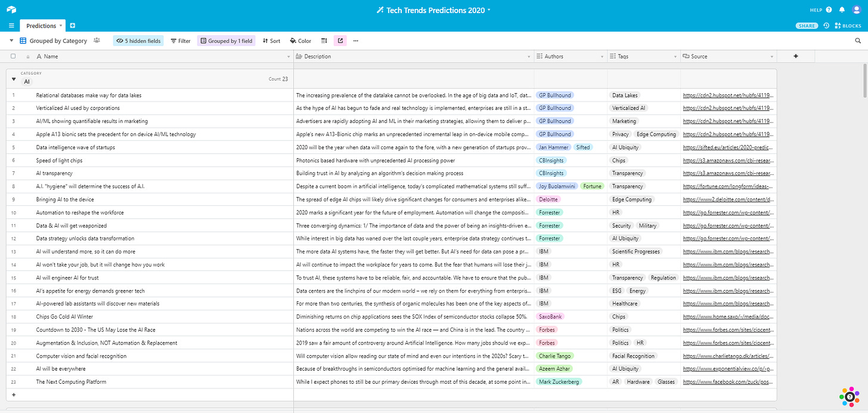The height and width of the screenshot is (413, 868).
Task: Select the Charlie Tango author chip
Action: pyautogui.click(x=554, y=356)
